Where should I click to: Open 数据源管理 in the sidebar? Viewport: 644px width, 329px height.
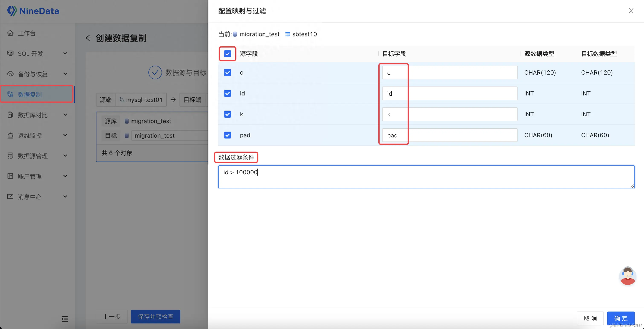tap(33, 156)
